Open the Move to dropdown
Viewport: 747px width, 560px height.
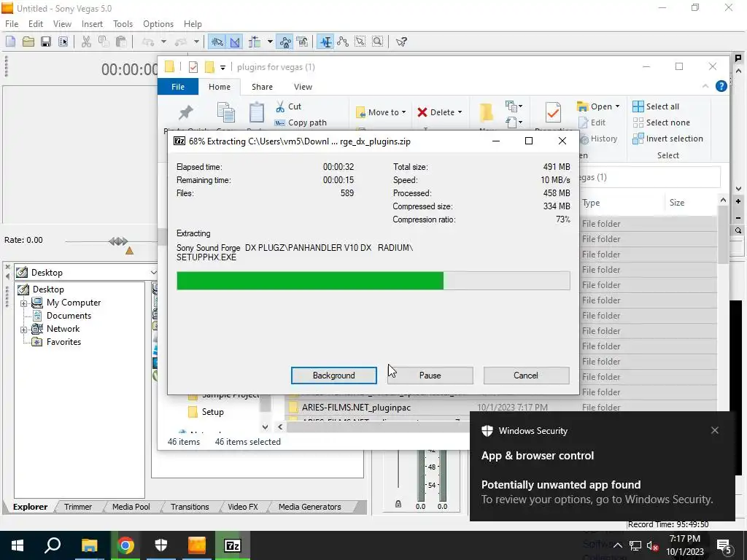(x=381, y=112)
